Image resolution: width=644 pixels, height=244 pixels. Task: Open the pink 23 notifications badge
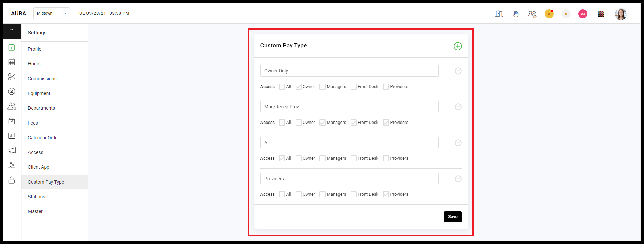(x=583, y=14)
